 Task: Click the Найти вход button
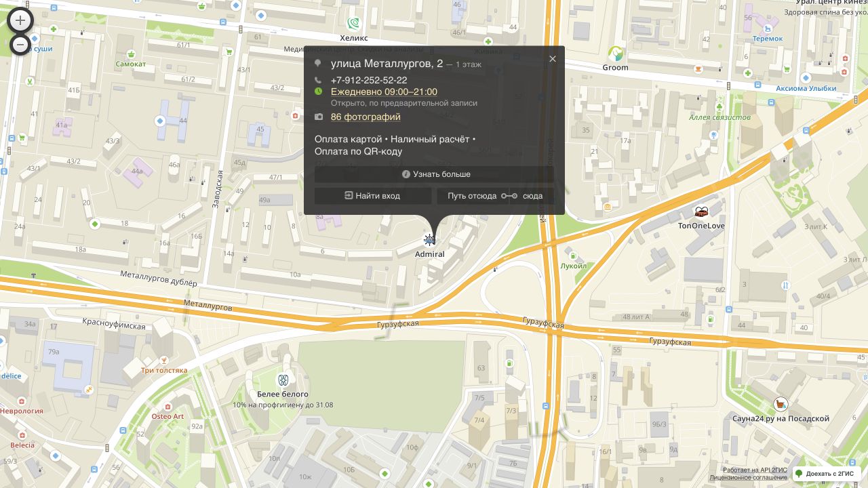point(373,196)
